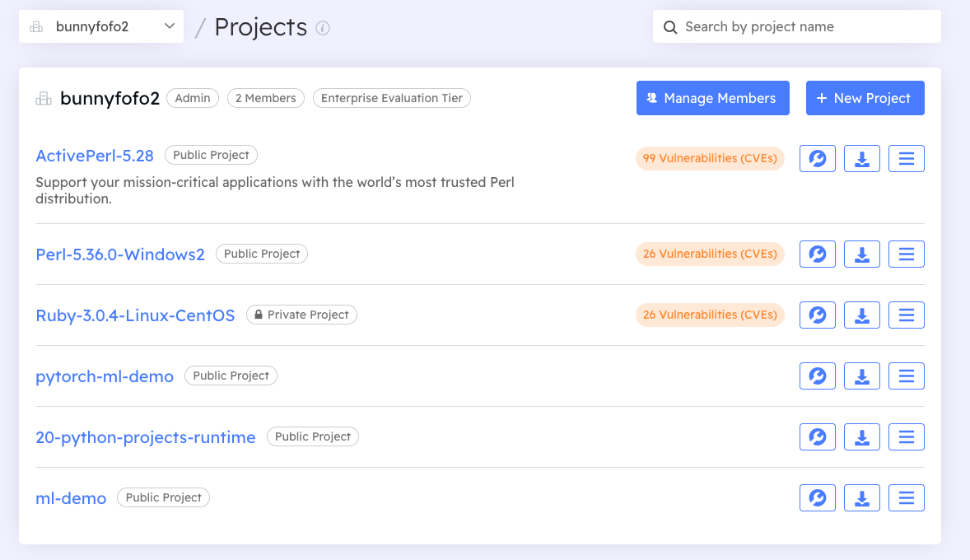Viewport: 970px width, 560px height.
Task: Focus the Search by project name field
Action: pyautogui.click(x=807, y=26)
